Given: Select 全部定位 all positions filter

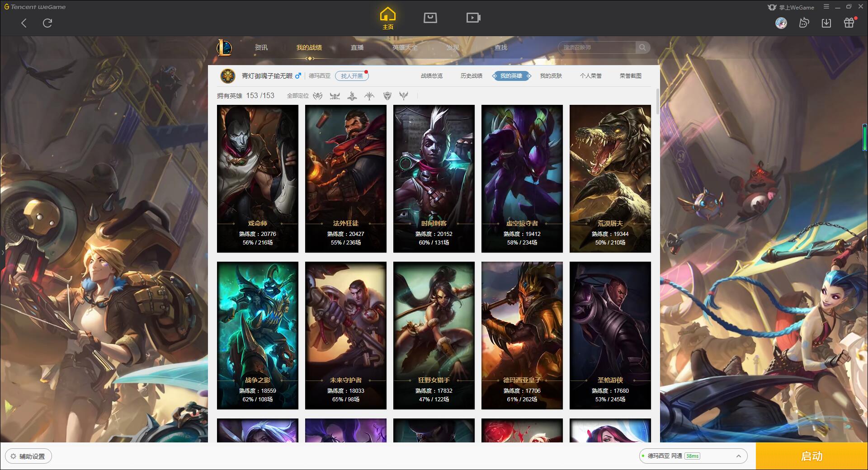Looking at the screenshot, I should [298, 96].
